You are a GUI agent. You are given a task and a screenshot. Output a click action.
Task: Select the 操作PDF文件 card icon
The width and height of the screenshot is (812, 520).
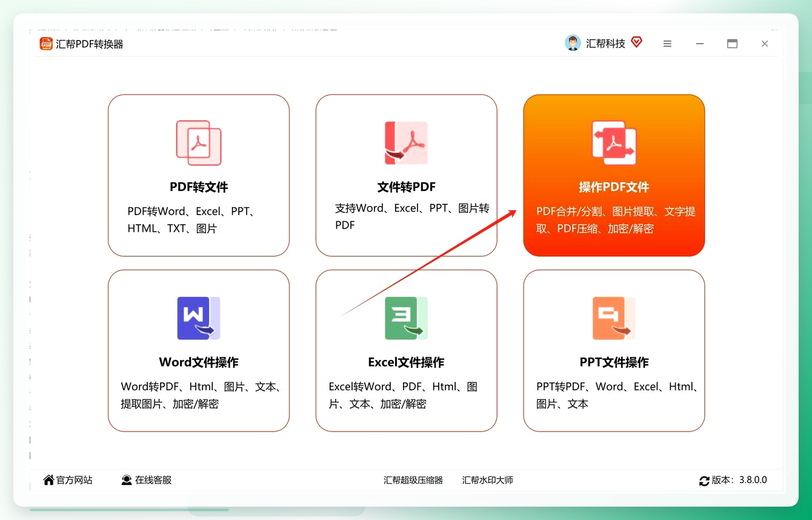click(x=614, y=143)
